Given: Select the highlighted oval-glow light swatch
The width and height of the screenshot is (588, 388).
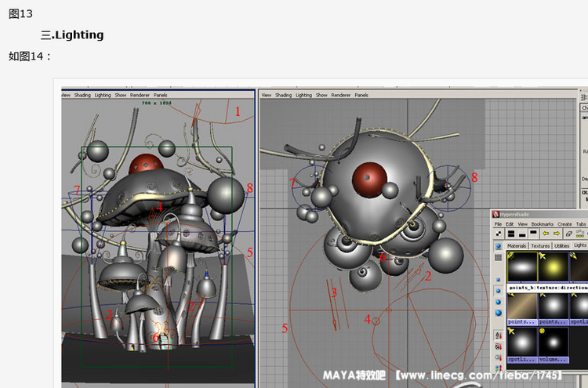Looking at the screenshot, I should coord(522,267).
